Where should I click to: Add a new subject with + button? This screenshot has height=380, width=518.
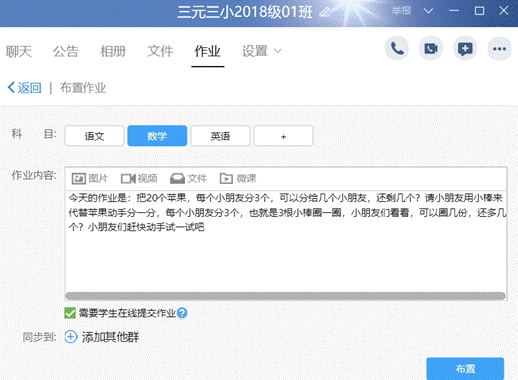pos(283,136)
